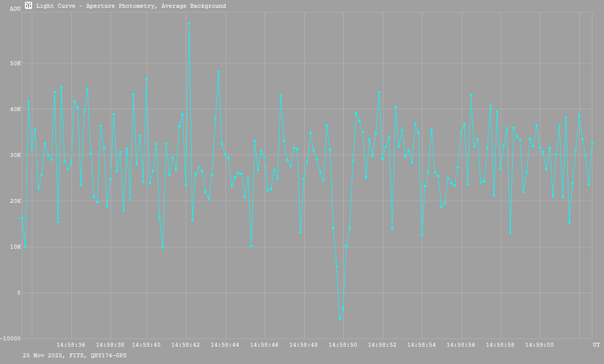
Task: Click the 14:59:00 time axis label
Action: click(x=539, y=345)
